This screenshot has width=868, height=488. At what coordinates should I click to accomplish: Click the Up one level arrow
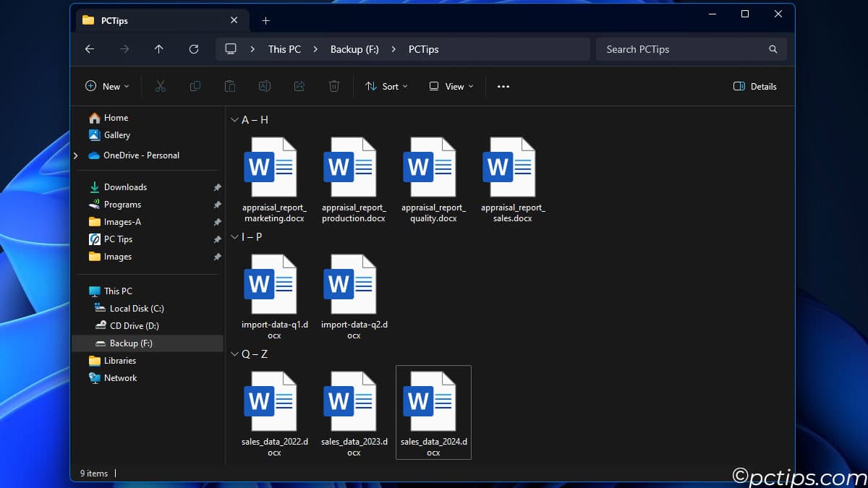tap(159, 49)
